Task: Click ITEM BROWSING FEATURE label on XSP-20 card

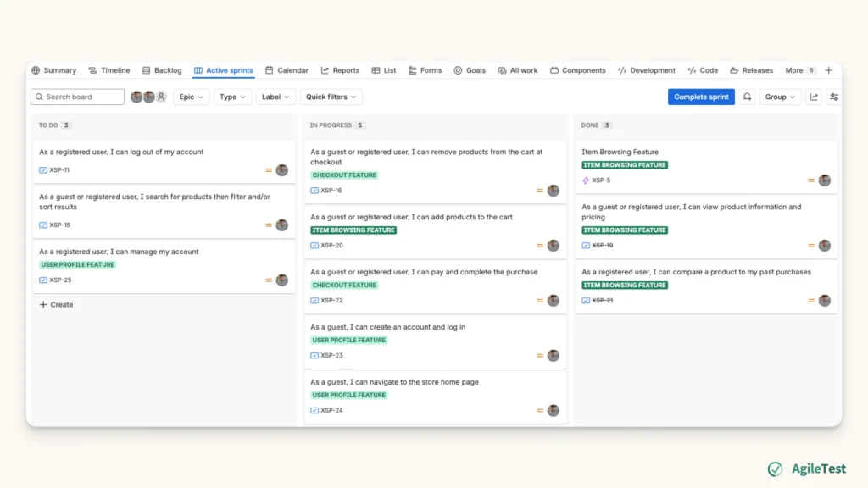Action: (x=353, y=230)
